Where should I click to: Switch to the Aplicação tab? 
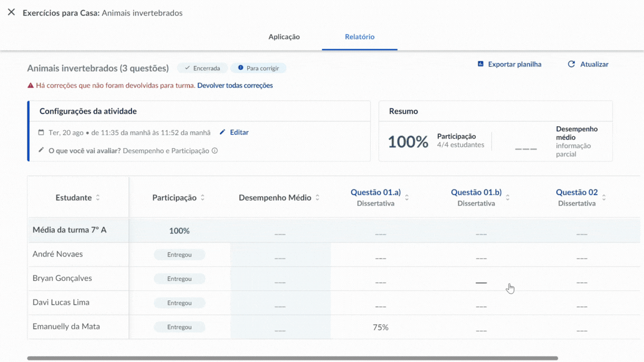click(x=284, y=37)
